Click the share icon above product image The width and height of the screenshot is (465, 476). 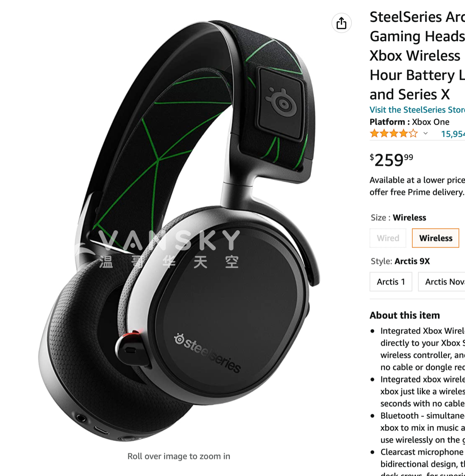[x=341, y=23]
